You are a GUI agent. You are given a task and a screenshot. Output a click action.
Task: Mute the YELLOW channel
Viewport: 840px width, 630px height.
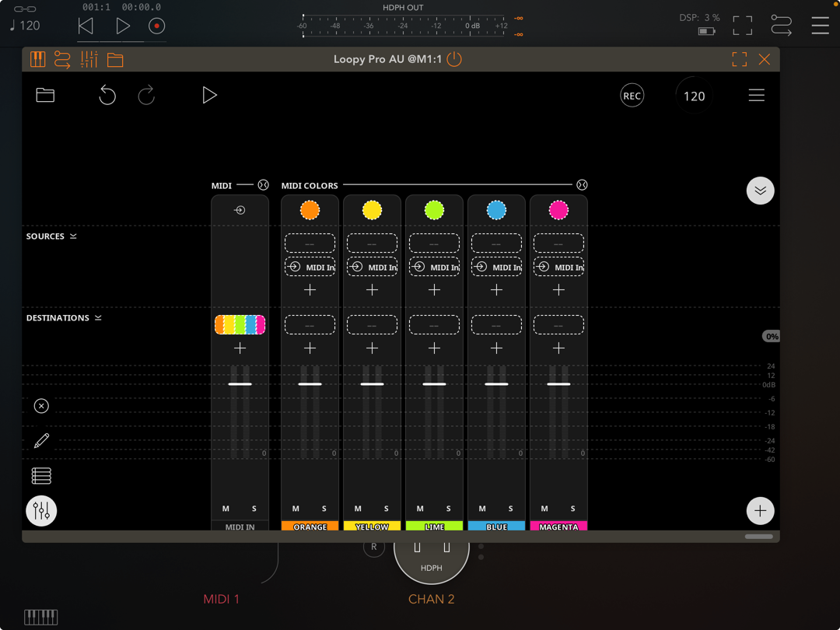358,509
